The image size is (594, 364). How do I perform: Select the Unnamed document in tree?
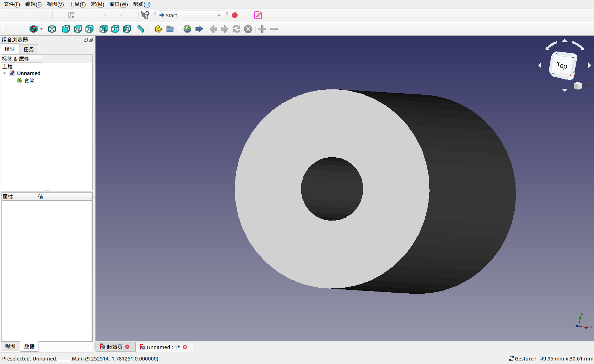29,74
